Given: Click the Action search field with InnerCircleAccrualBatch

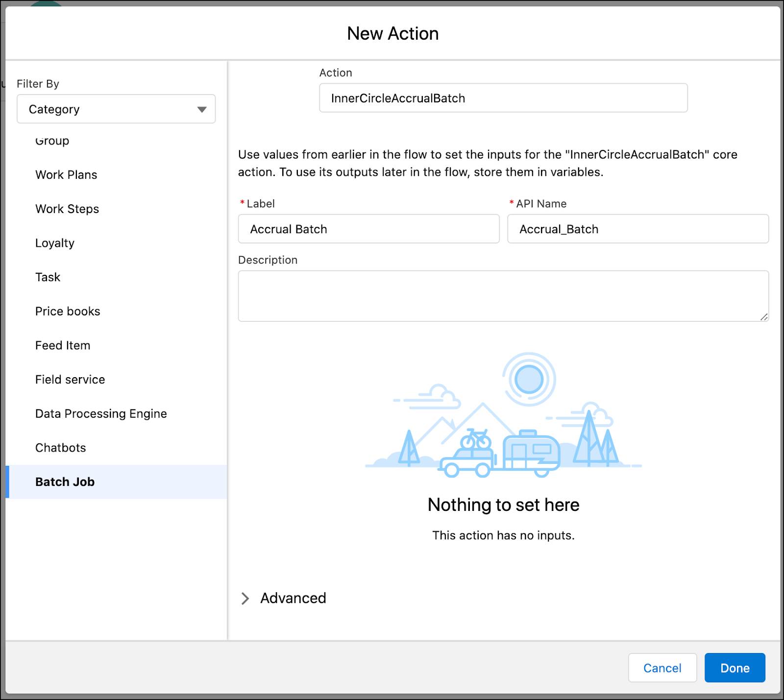Looking at the screenshot, I should 503,98.
